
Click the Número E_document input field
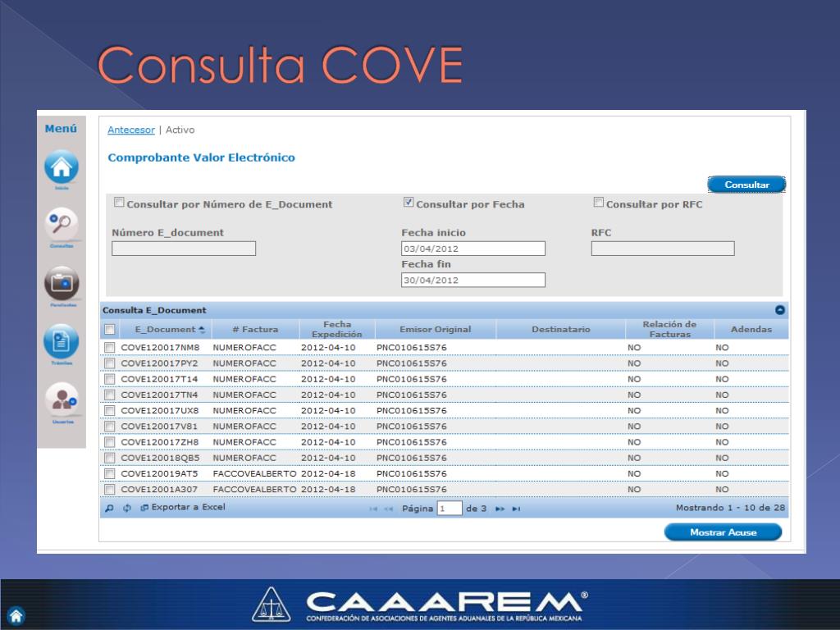(x=184, y=249)
